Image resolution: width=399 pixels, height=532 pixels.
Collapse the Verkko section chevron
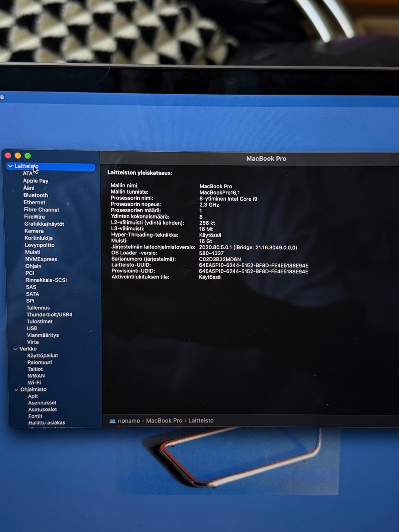point(15,349)
